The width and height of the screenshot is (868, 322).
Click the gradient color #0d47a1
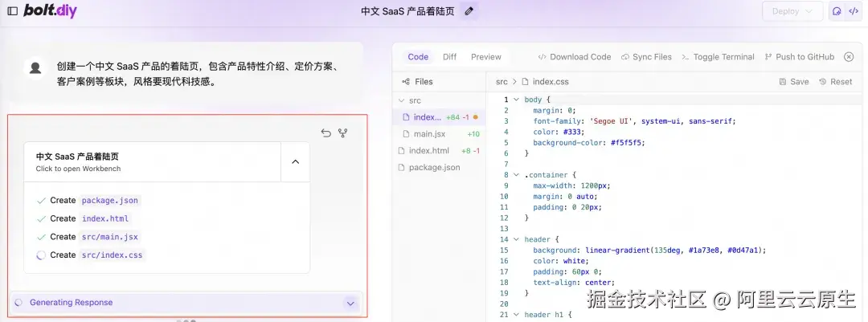[741, 250]
